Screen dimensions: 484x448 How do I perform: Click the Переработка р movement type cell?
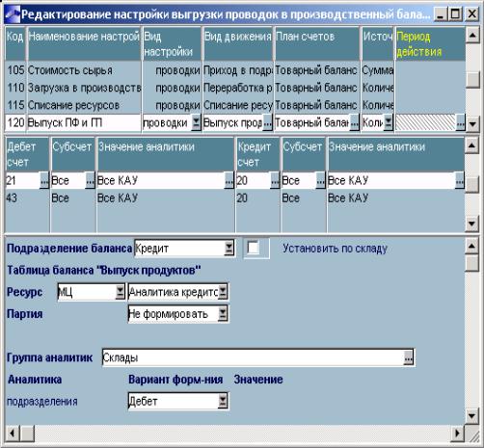(x=238, y=88)
